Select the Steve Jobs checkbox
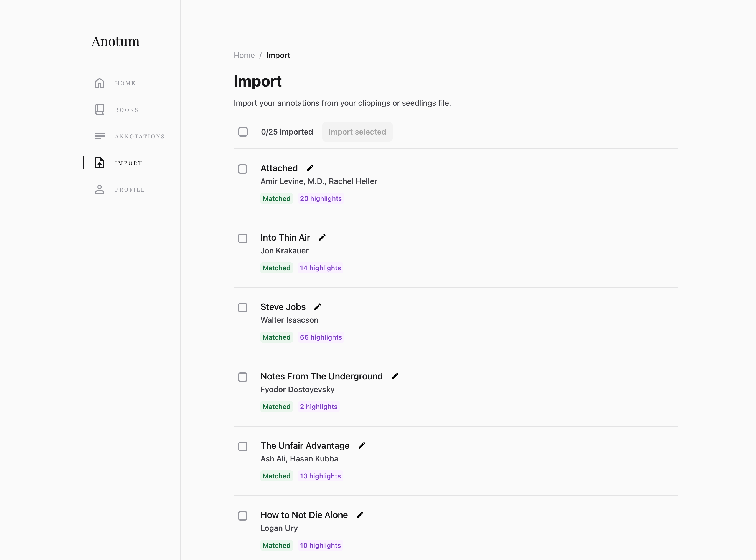This screenshot has height=560, width=756. [242, 308]
